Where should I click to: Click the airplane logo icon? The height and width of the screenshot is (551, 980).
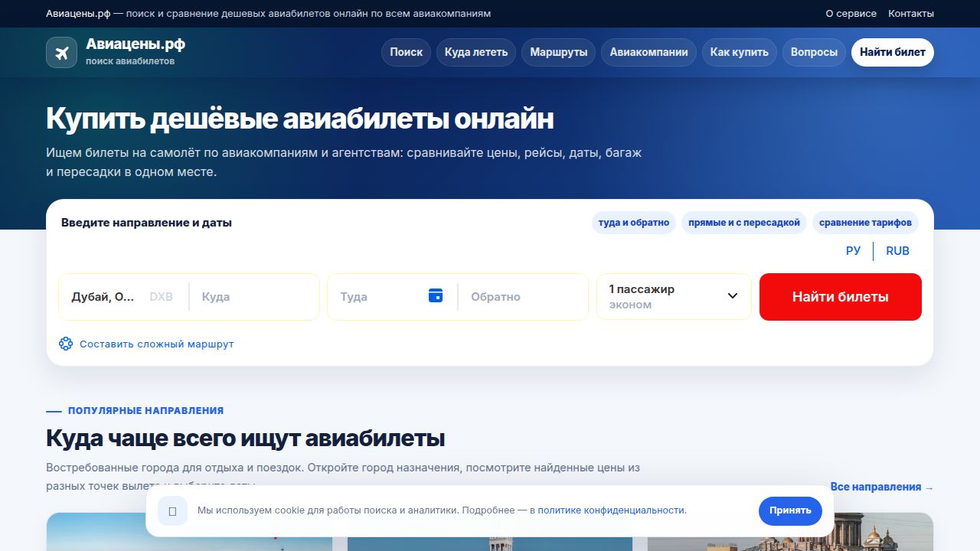pos(61,52)
